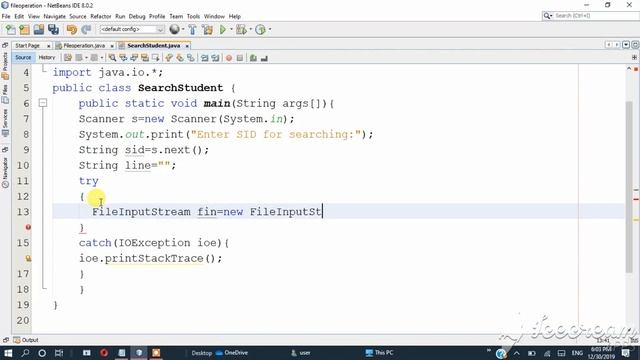The image size is (640, 360).
Task: Click the red Start Macro Recording icon
Action: (x=229, y=58)
